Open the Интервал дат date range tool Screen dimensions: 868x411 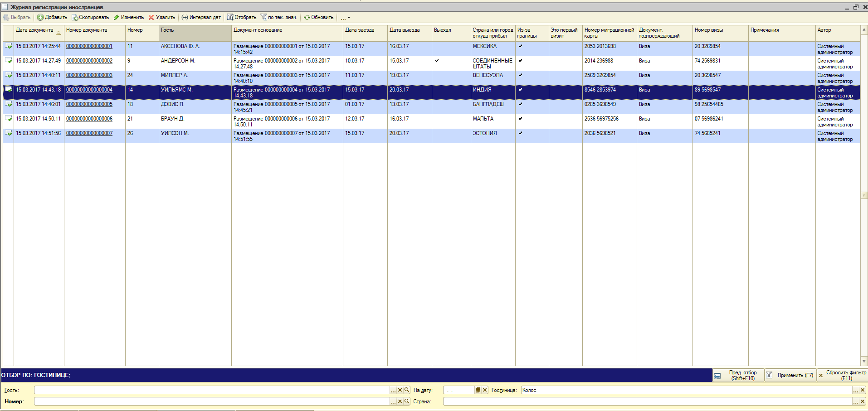pos(201,17)
